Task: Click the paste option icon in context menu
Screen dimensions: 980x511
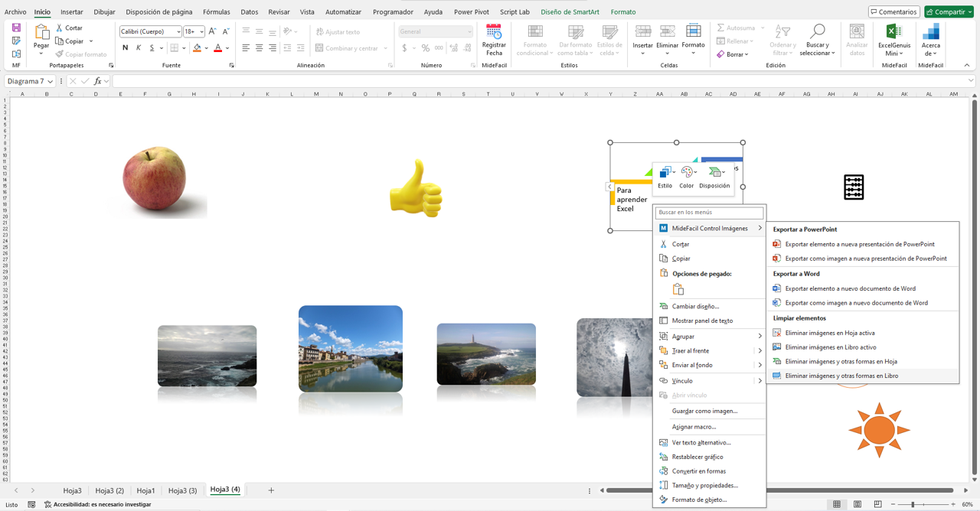Action: [678, 289]
